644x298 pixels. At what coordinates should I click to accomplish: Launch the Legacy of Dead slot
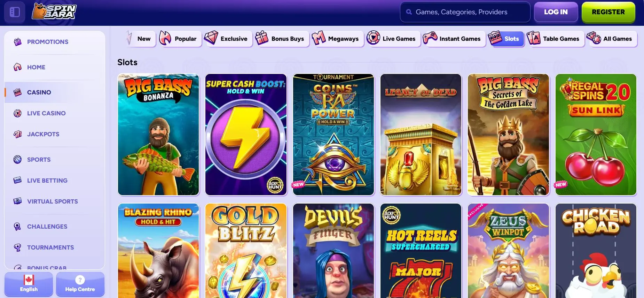pos(421,135)
